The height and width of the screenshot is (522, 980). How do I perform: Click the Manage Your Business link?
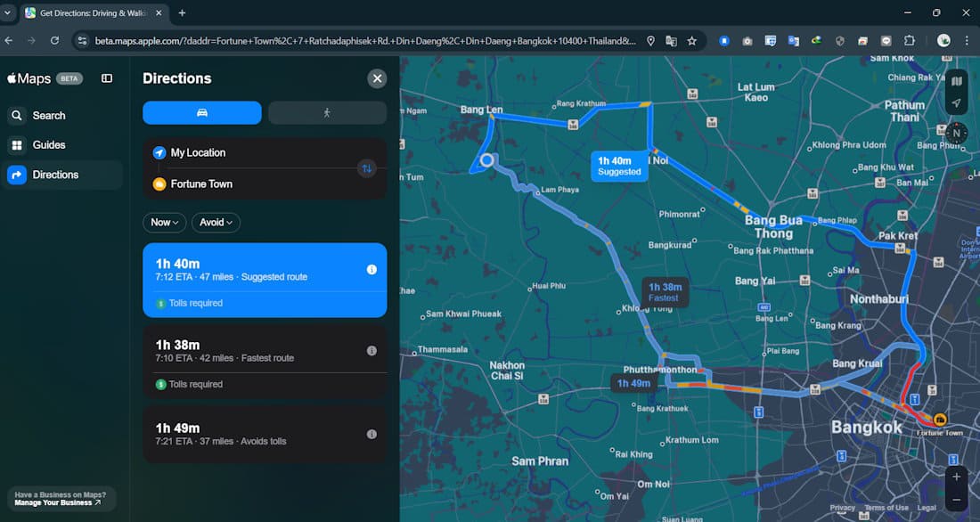61,502
